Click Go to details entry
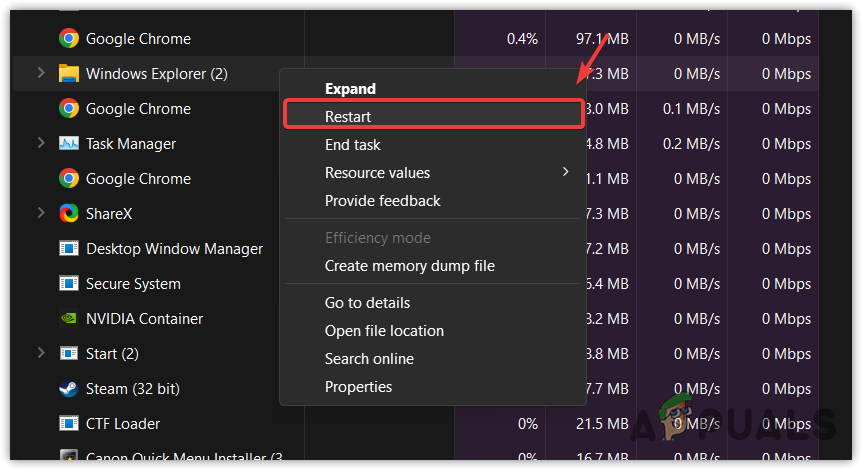The image size is (862, 470). pos(367,303)
